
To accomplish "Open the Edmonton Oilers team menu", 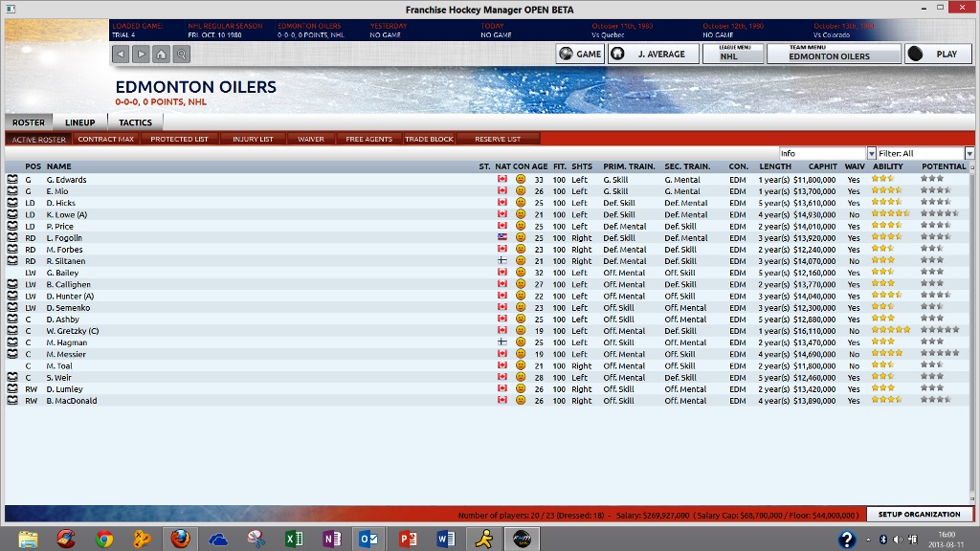I will click(x=835, y=54).
